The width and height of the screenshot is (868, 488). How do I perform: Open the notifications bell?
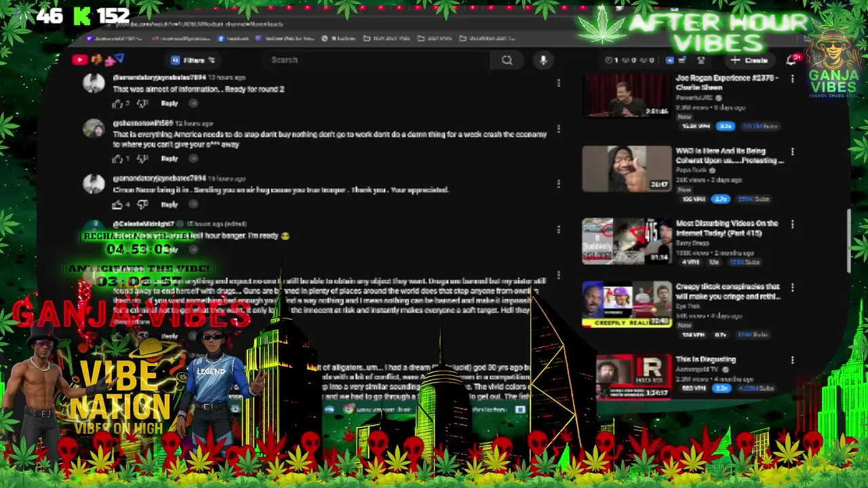(791, 60)
